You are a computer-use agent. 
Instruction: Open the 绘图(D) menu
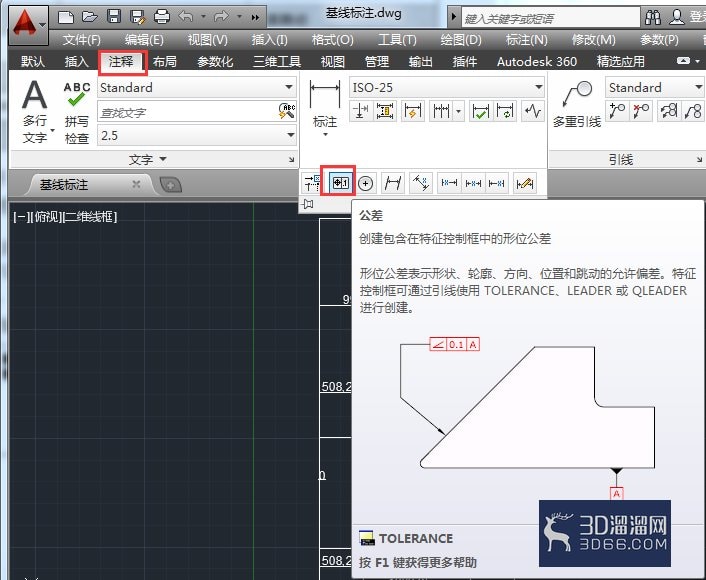461,40
